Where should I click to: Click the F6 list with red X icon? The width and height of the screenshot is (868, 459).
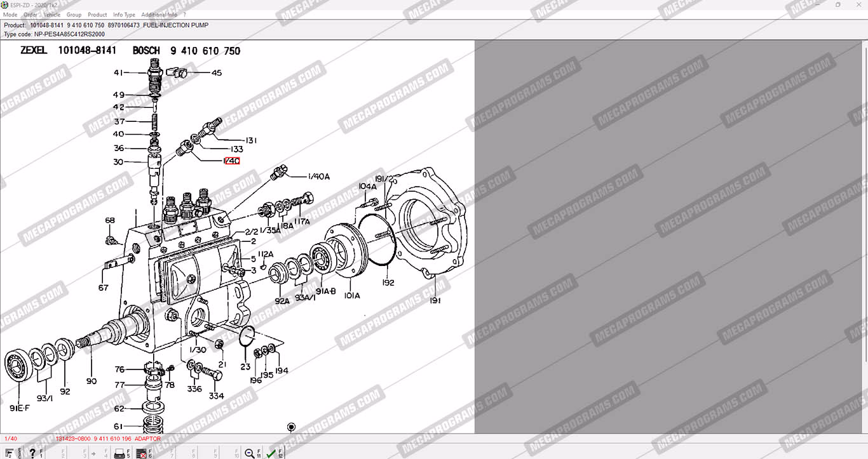click(x=141, y=453)
